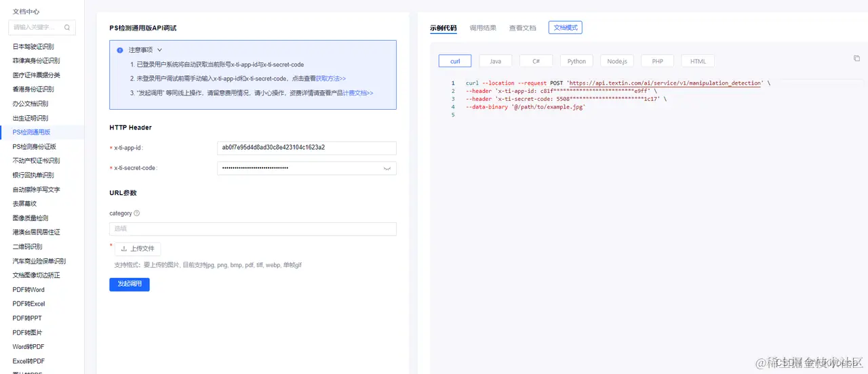Focus the x-ti-app-id input field
This screenshot has height=374, width=868.
[307, 148]
